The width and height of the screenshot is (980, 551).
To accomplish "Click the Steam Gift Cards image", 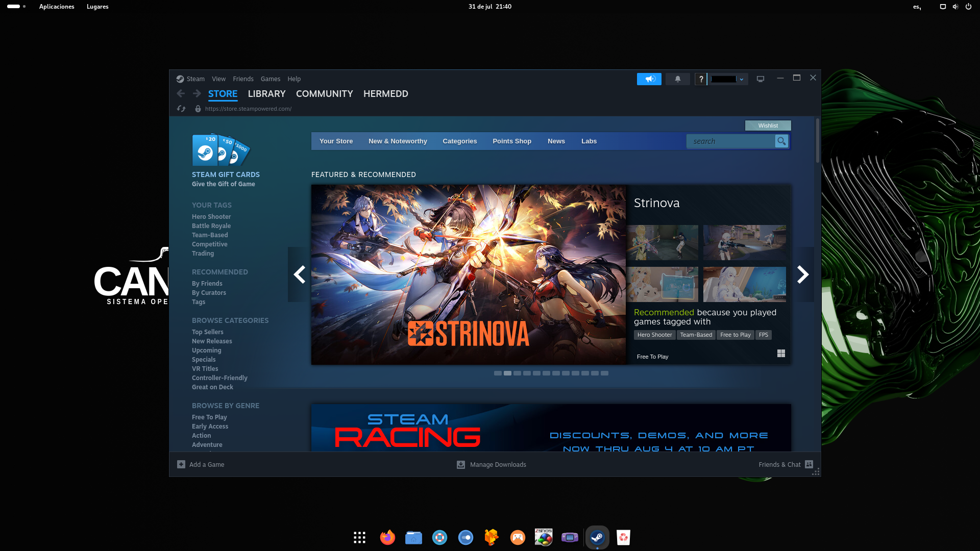I will 221,150.
